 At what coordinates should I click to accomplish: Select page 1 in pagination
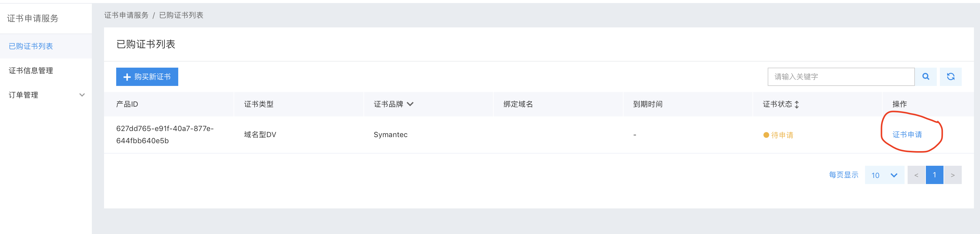coord(934,175)
